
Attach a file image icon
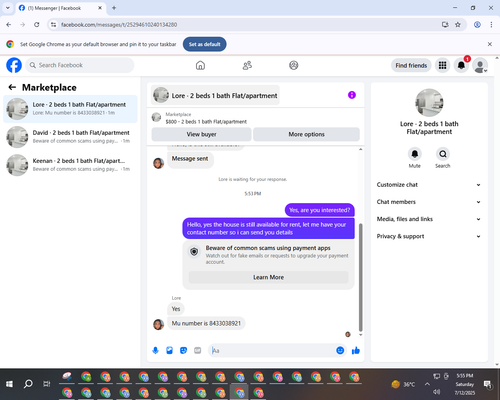point(169,350)
